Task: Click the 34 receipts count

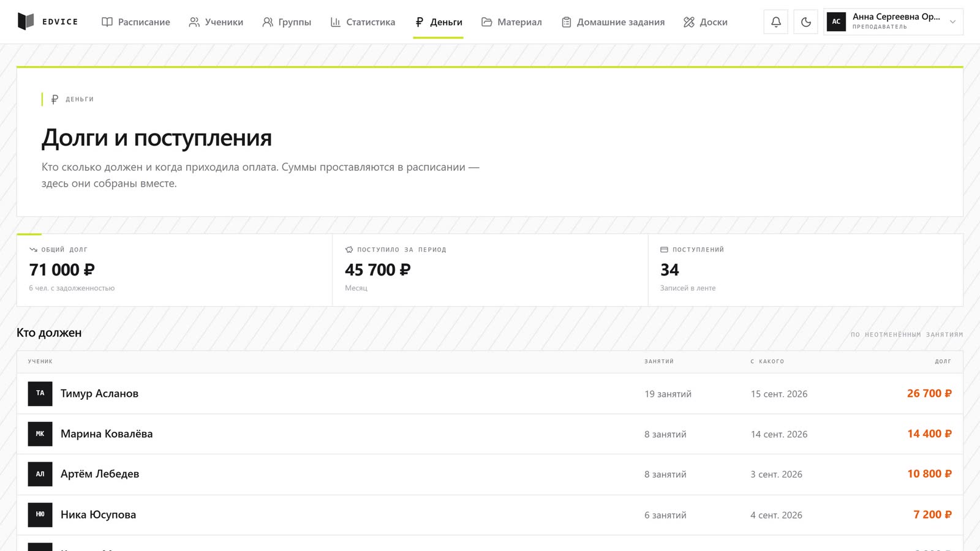Action: [x=669, y=270]
